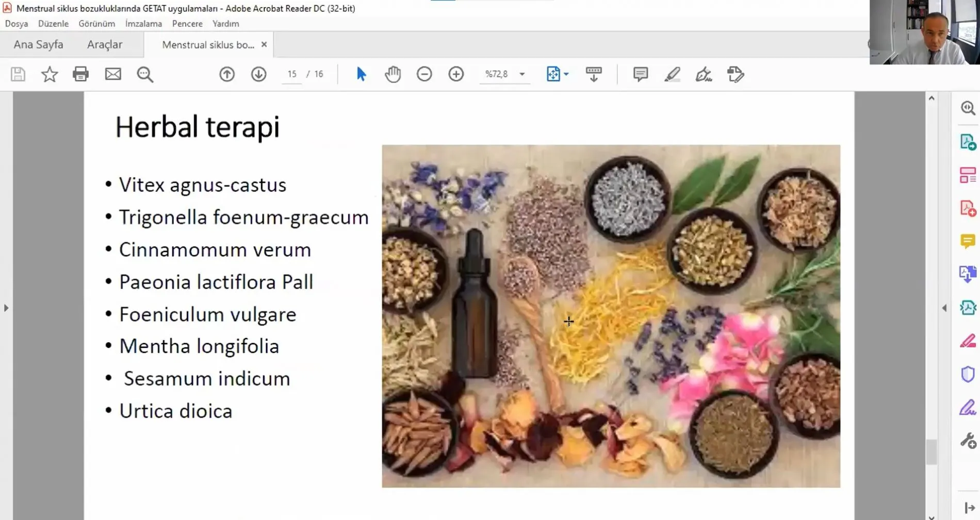The image size is (980, 520).
Task: Select the Hand pan tool
Action: tap(393, 74)
